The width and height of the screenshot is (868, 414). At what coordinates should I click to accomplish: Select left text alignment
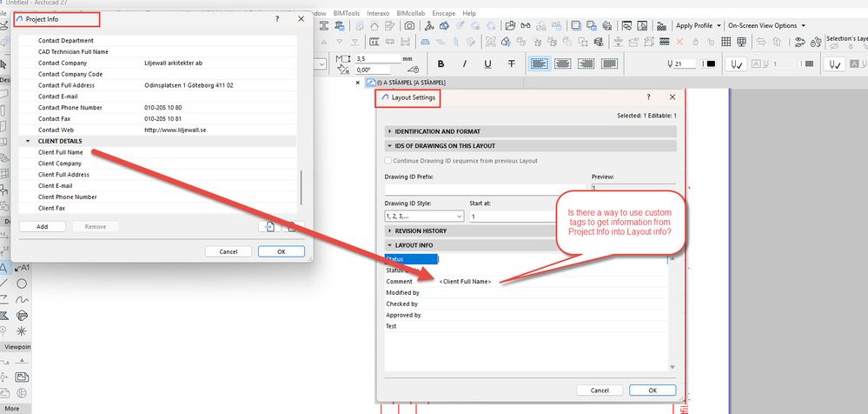click(538, 64)
